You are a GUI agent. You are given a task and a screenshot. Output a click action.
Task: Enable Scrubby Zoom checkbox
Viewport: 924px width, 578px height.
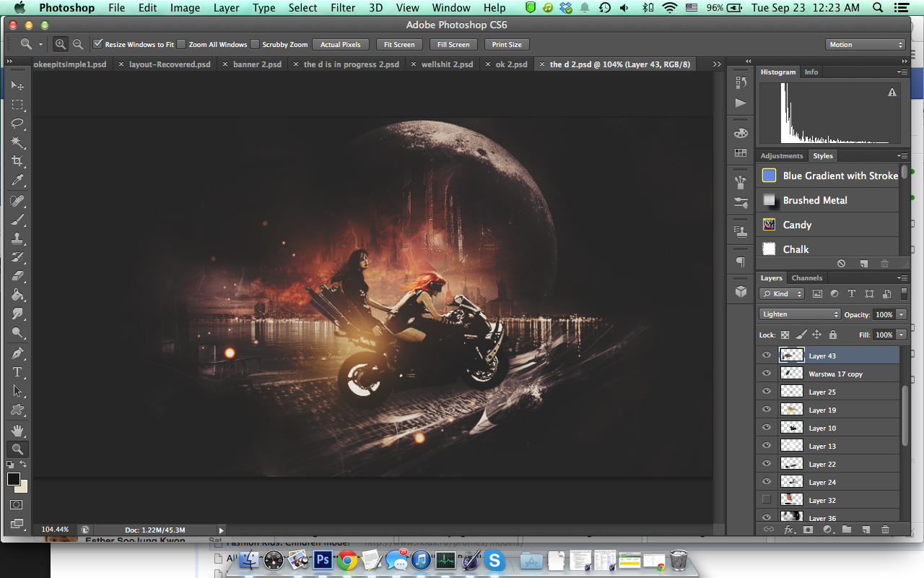[255, 44]
